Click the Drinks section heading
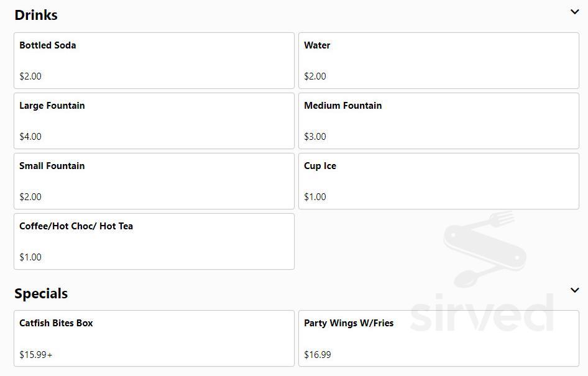The image size is (588, 376). coord(35,14)
